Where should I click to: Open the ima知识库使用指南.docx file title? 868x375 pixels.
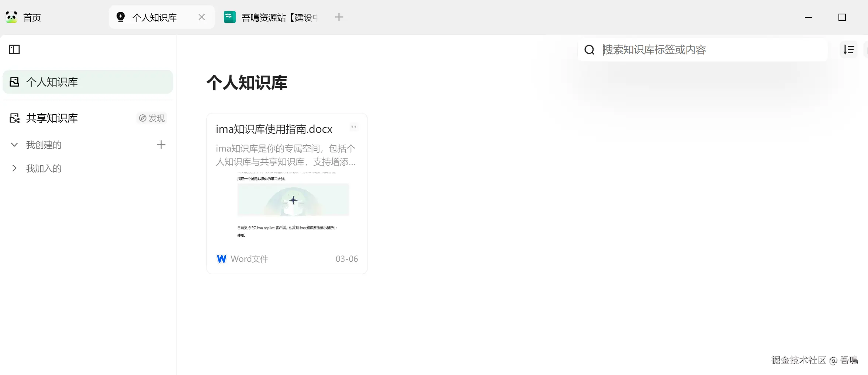[274, 129]
